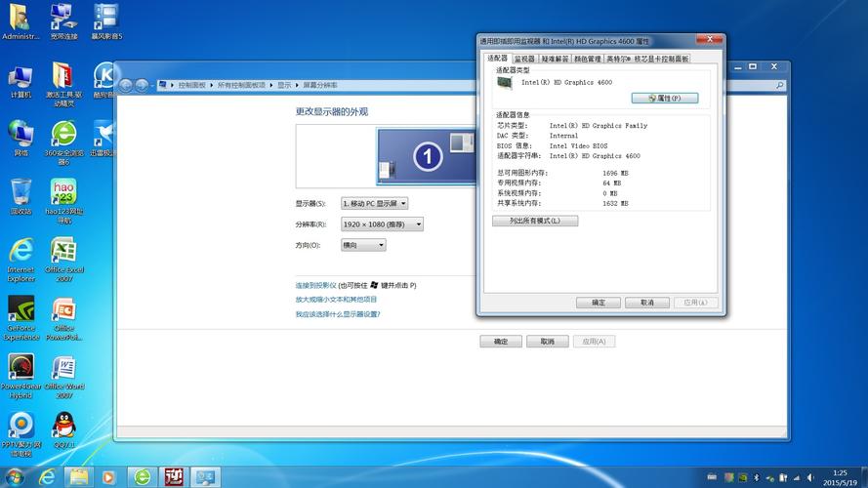Viewport: 868px width, 488px height.
Task: Click 确定 in the screen resolution window
Action: [501, 342]
